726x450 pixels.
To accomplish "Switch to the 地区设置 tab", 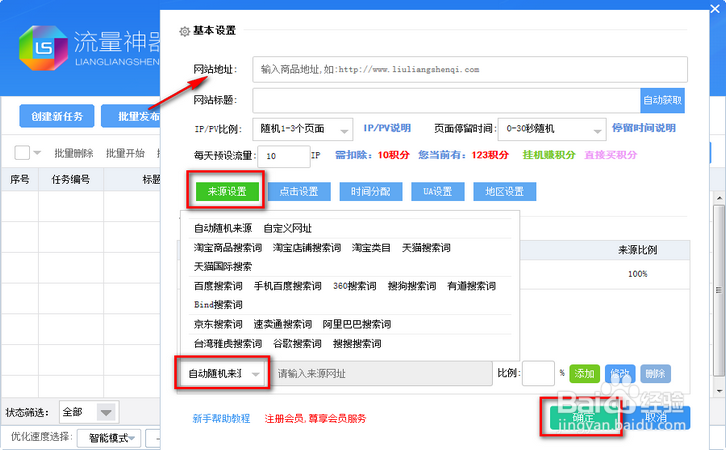I will [x=505, y=191].
